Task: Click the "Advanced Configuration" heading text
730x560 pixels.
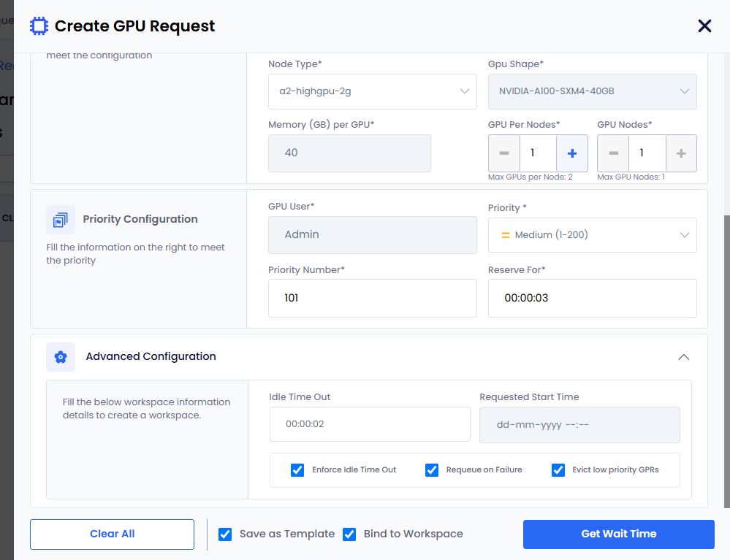Action: (x=151, y=357)
